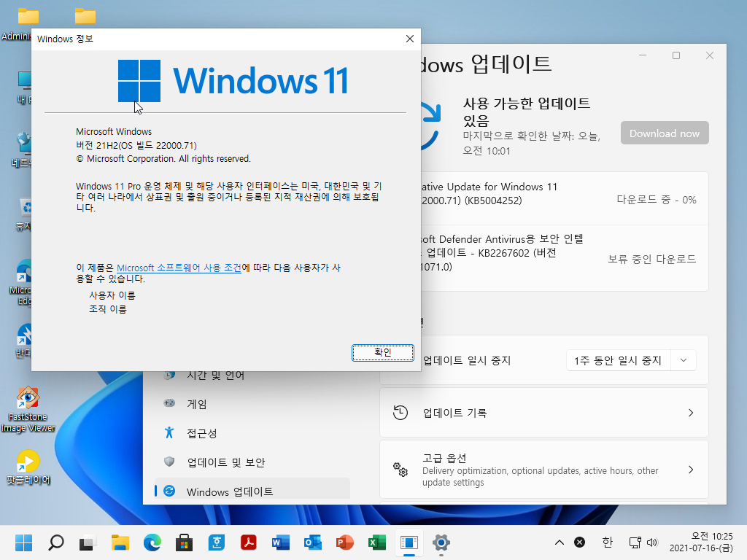Open taskbar Search

(x=55, y=542)
